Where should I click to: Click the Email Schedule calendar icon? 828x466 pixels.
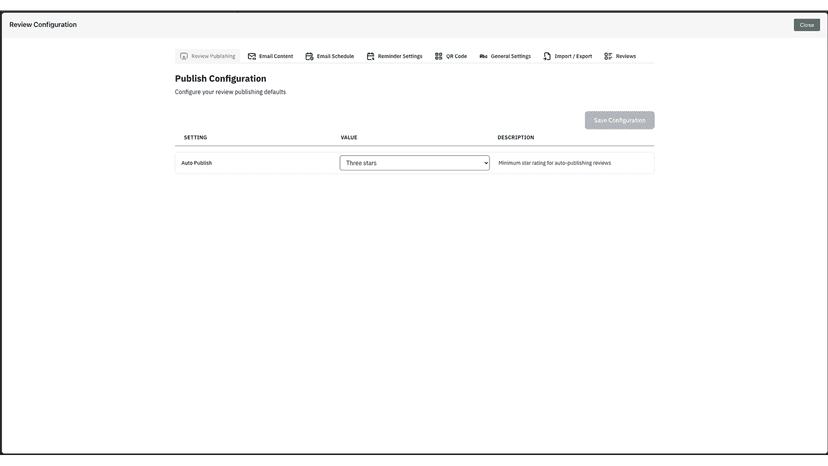[309, 56]
